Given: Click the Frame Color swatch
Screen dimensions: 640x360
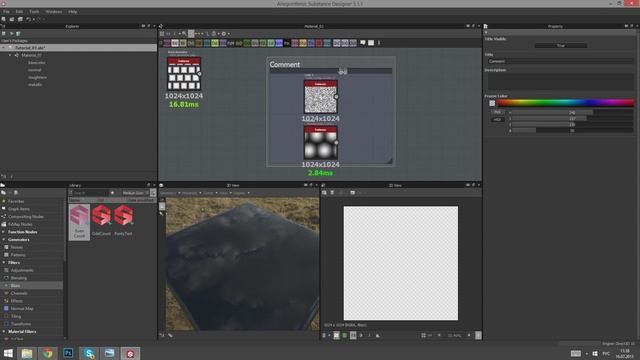Looking at the screenshot, I should pos(492,103).
